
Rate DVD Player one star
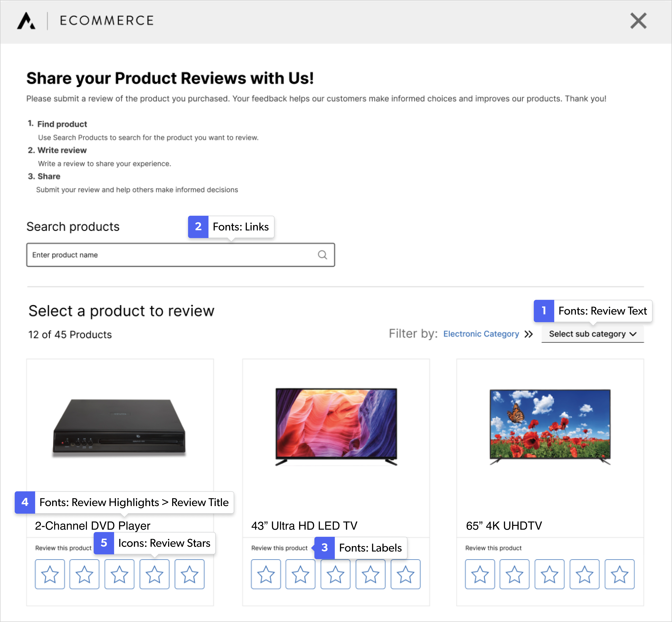(50, 574)
